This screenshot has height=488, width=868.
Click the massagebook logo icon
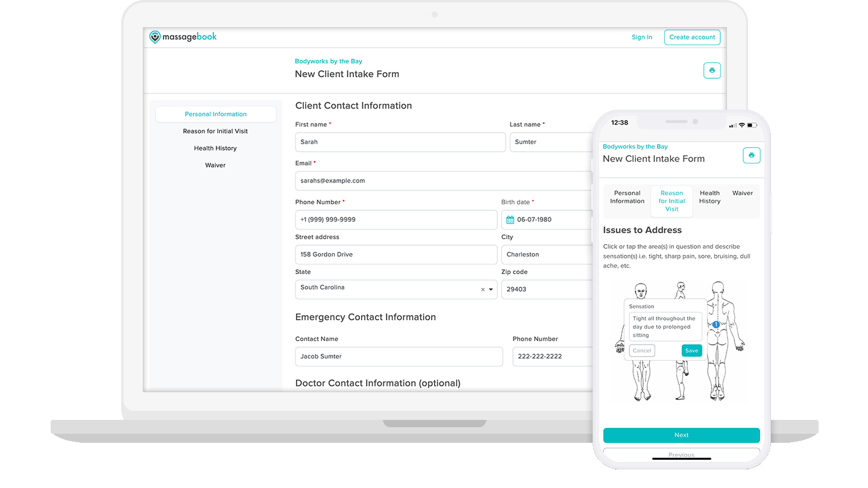click(155, 37)
